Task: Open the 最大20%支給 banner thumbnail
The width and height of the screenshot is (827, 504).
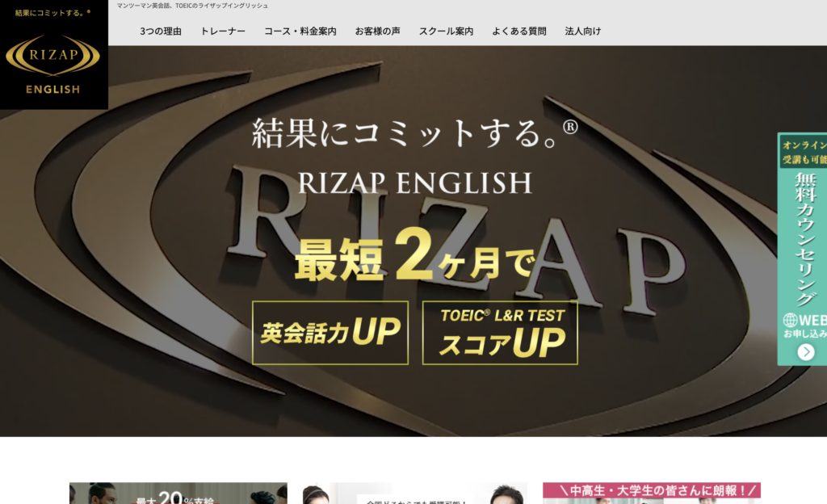Action: click(x=178, y=493)
